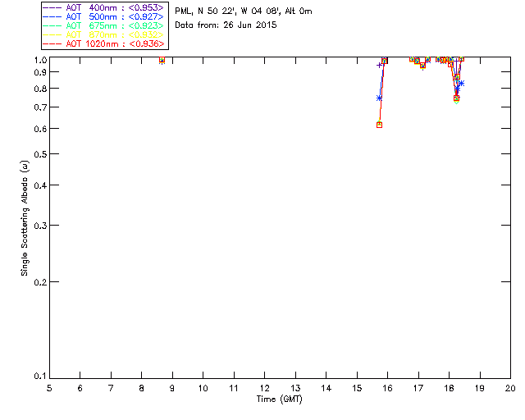Click the x-axis tick label 17
525x420 pixels.
click(x=418, y=388)
